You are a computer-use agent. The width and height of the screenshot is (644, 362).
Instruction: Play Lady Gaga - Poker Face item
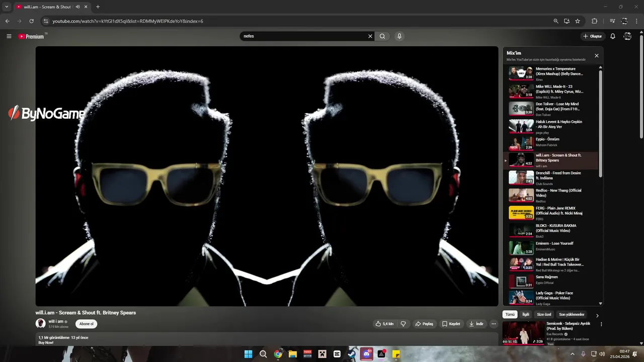[551, 297]
